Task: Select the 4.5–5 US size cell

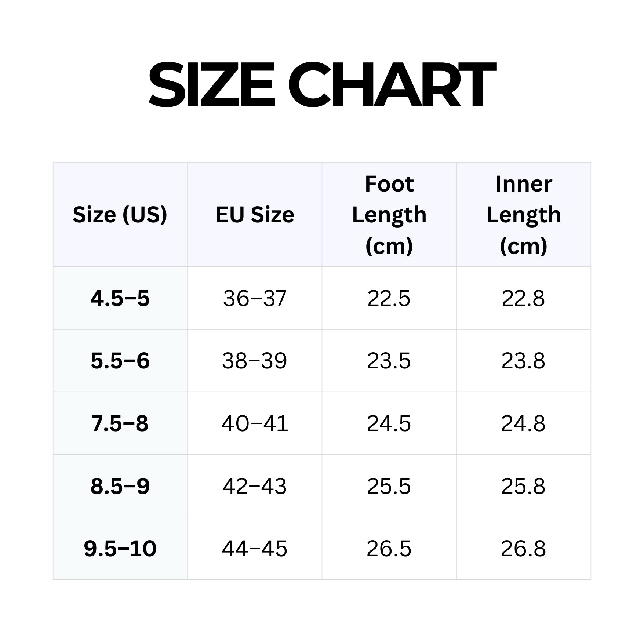Action: coord(120,298)
